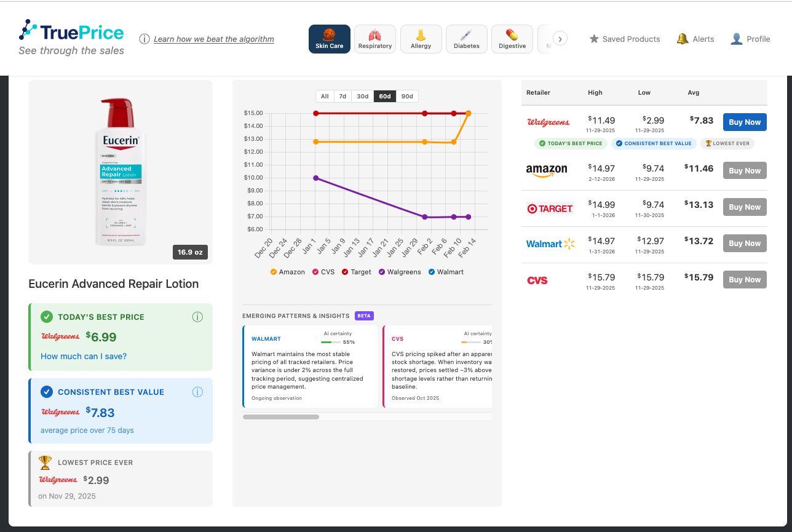Toggle Walgreens series in chart legend
Viewport: 792px width, 532px height.
pyautogui.click(x=400, y=272)
